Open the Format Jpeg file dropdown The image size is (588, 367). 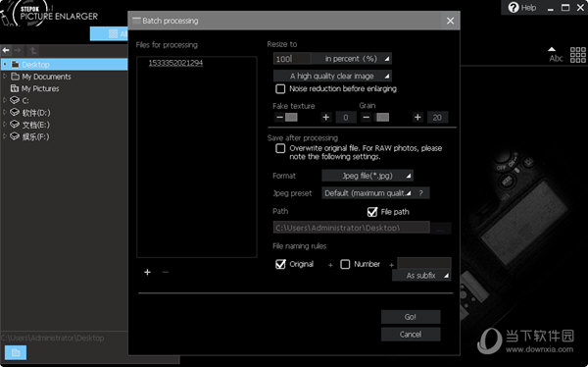367,176
